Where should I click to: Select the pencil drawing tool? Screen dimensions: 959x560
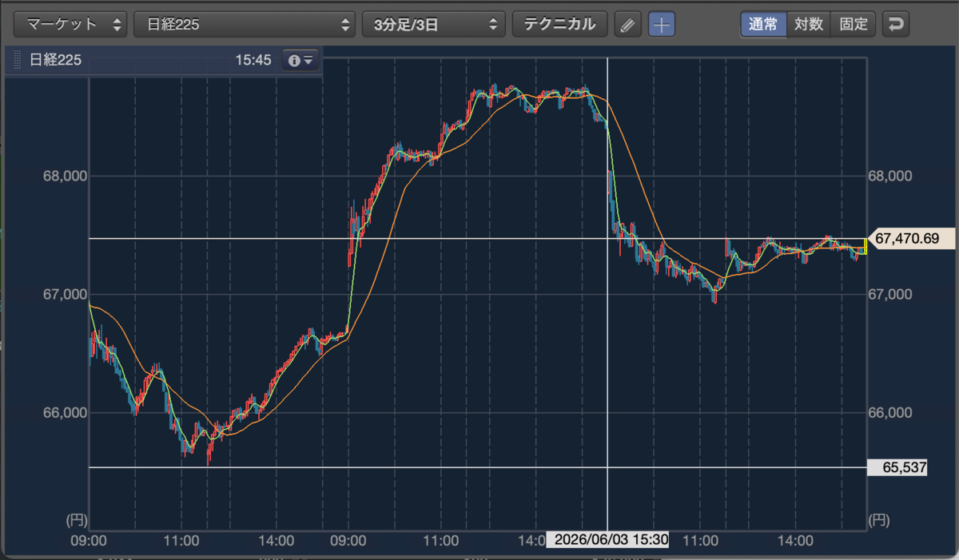tap(628, 24)
